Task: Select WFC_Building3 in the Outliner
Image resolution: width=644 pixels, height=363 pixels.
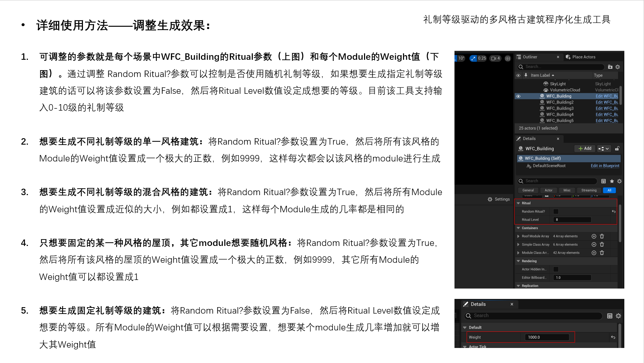Action: [x=560, y=108]
